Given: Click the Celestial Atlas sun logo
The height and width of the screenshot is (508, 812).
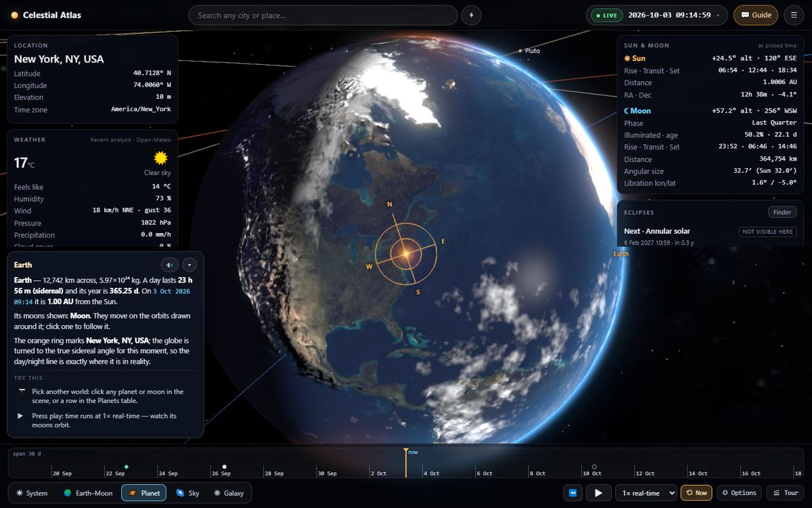Looking at the screenshot, I should [14, 15].
